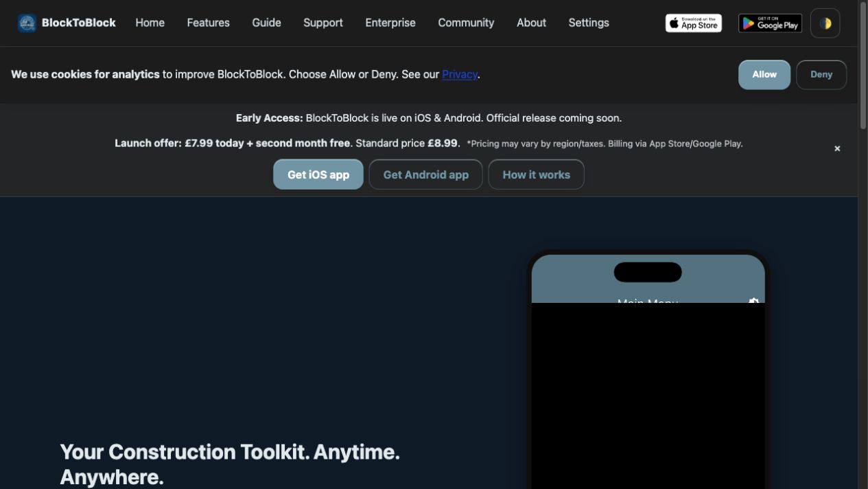Screen dimensions: 868x489
Task: Navigate to Support
Action: point(322,23)
